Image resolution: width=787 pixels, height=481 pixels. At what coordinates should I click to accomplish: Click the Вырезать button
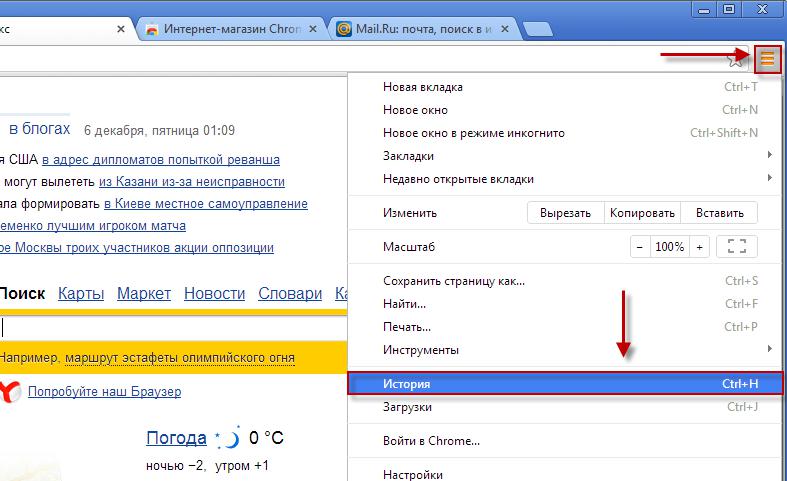pyautogui.click(x=565, y=213)
